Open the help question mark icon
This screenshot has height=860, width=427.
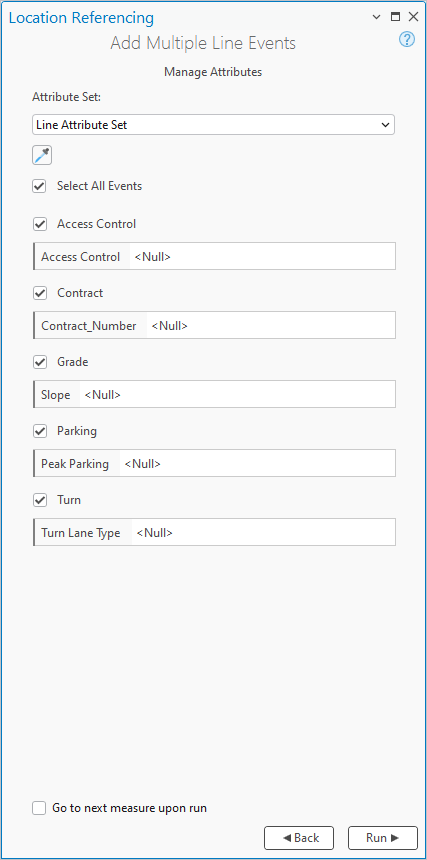[x=407, y=39]
